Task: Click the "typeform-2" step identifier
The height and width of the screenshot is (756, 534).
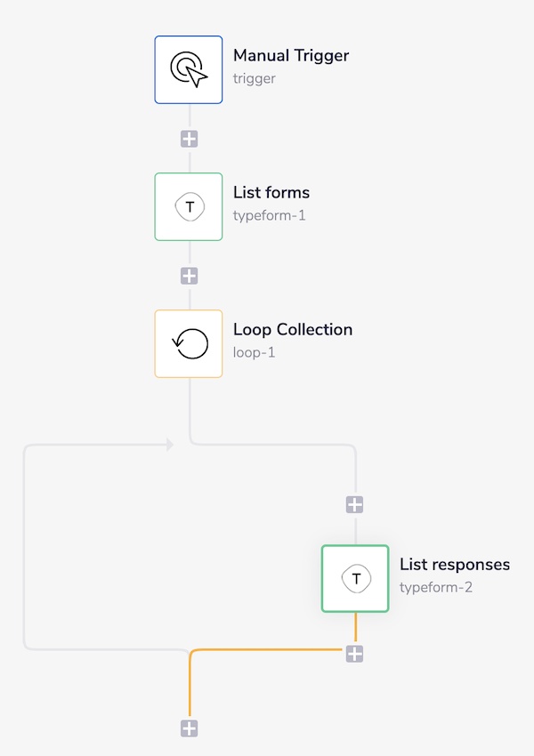Action: point(436,587)
